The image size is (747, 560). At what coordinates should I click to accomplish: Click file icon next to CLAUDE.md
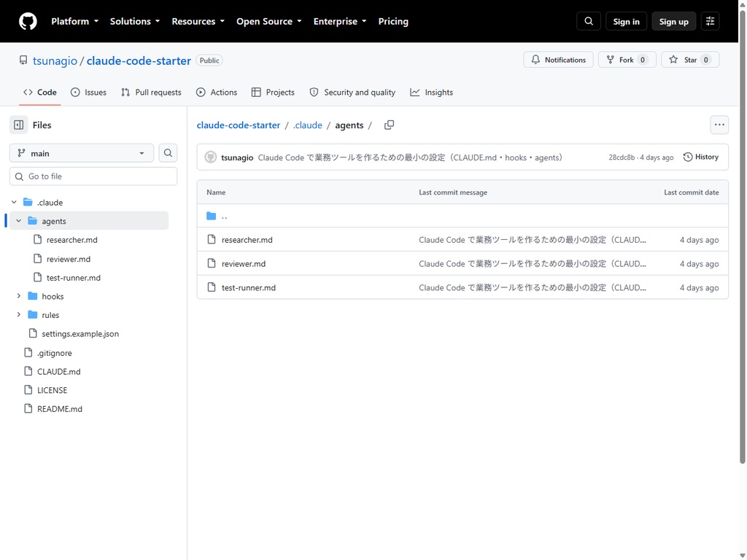point(28,371)
